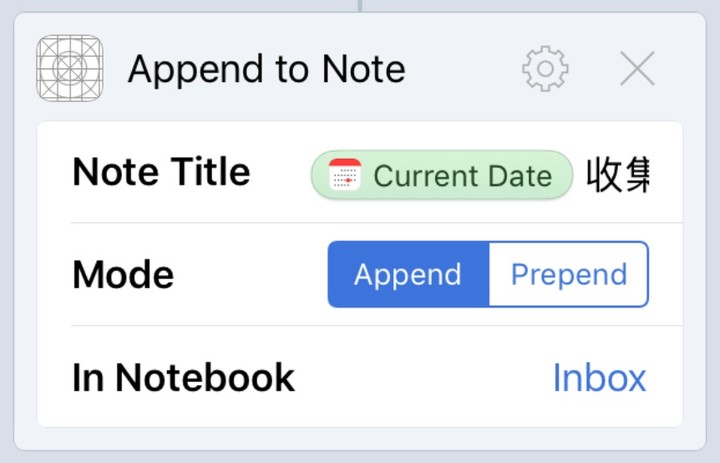Click header space between title and gear

[463, 69]
